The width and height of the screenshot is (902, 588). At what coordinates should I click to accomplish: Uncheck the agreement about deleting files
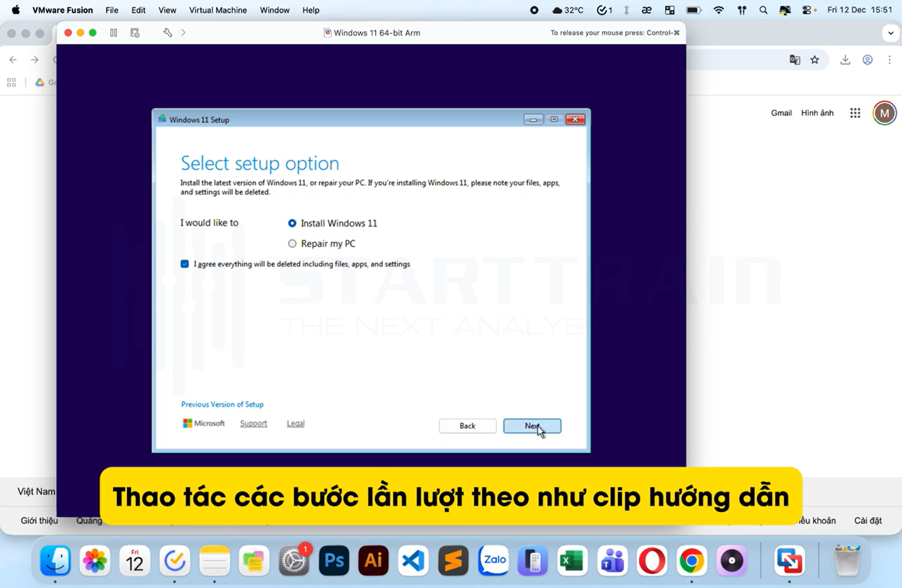[185, 263]
